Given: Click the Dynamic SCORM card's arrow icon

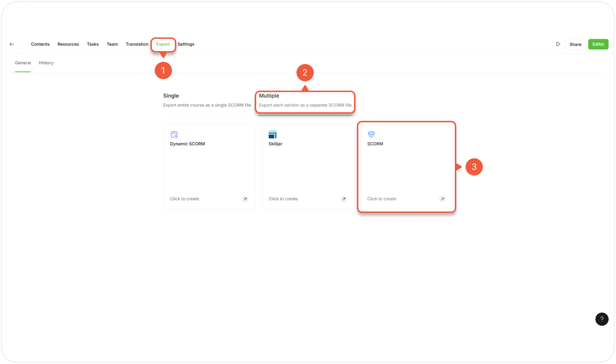Looking at the screenshot, I should [245, 199].
